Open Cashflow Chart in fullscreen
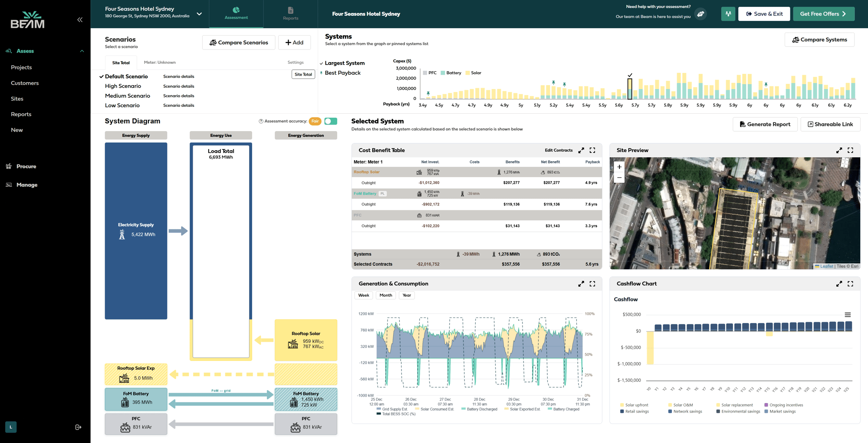This screenshot has height=443, width=868. (850, 284)
